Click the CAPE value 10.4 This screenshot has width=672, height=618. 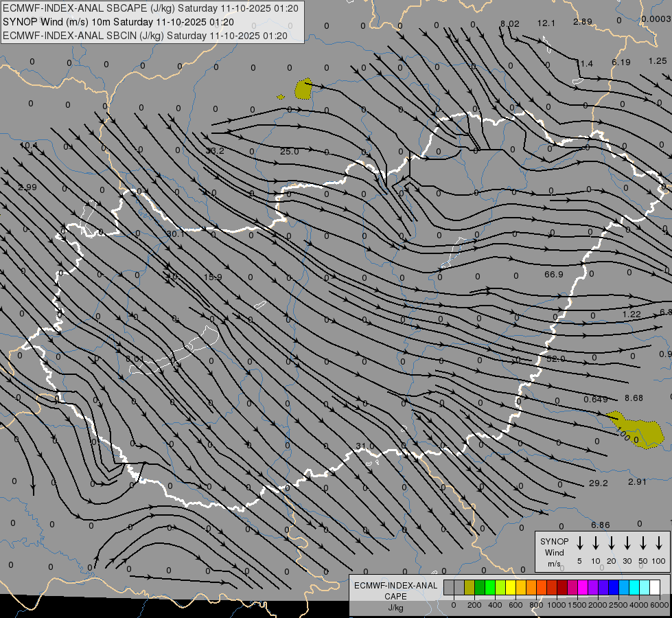29,146
